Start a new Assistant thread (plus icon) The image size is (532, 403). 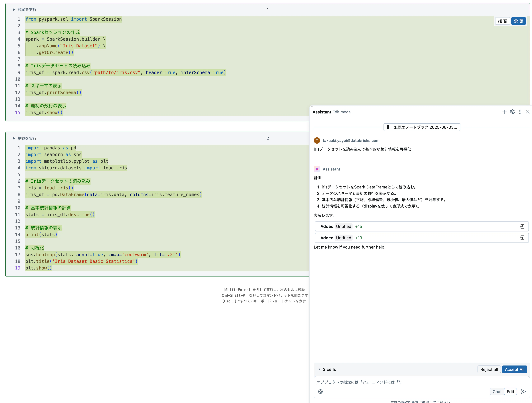(504, 112)
